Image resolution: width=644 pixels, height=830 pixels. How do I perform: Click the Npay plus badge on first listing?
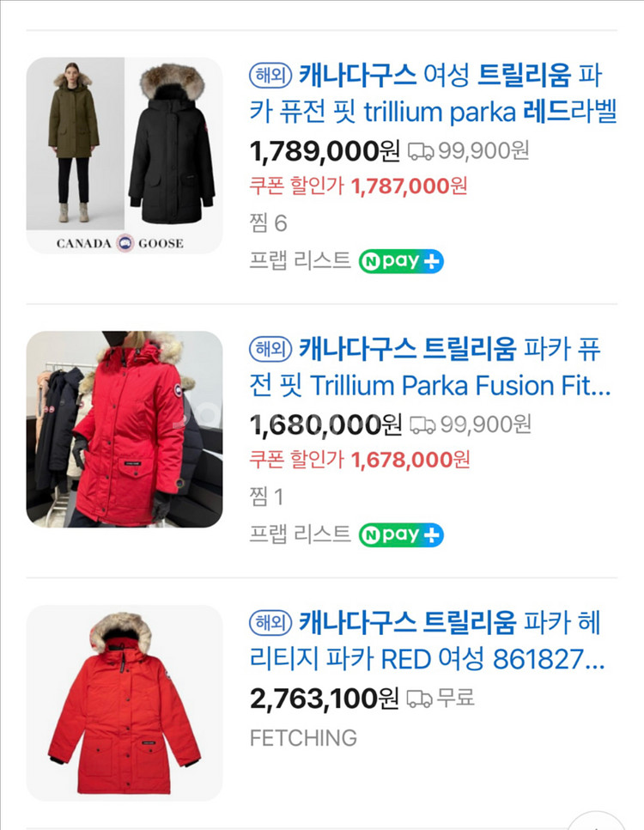[x=401, y=261]
